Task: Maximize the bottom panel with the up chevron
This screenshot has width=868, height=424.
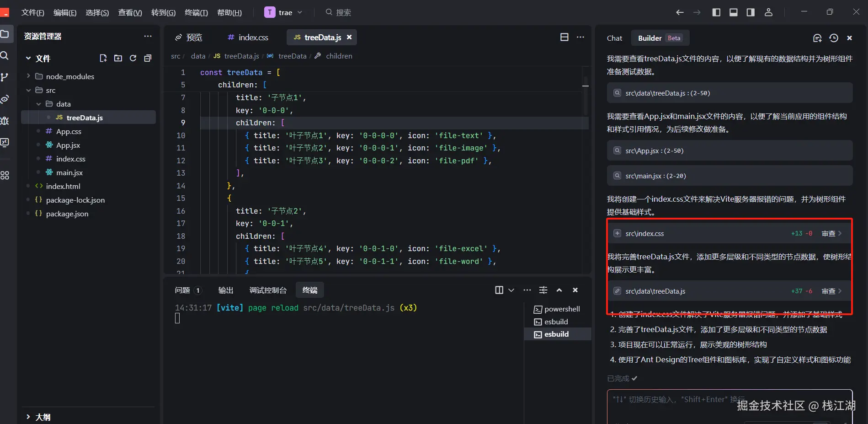Action: pyautogui.click(x=559, y=290)
